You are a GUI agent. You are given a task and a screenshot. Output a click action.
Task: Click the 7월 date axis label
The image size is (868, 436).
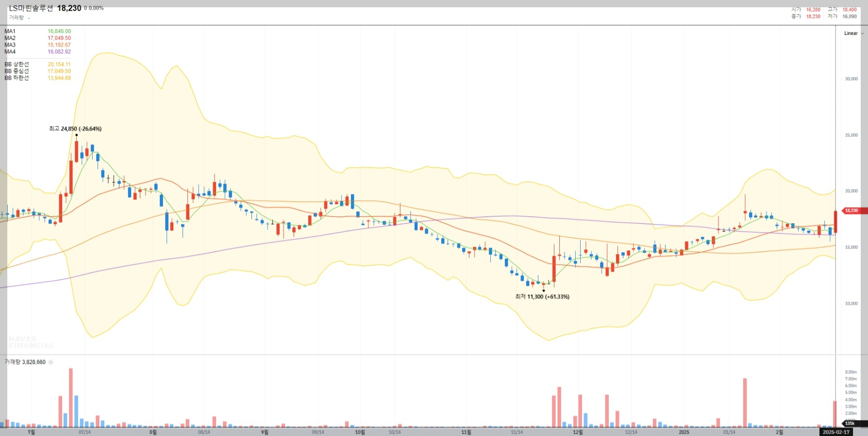[32, 432]
